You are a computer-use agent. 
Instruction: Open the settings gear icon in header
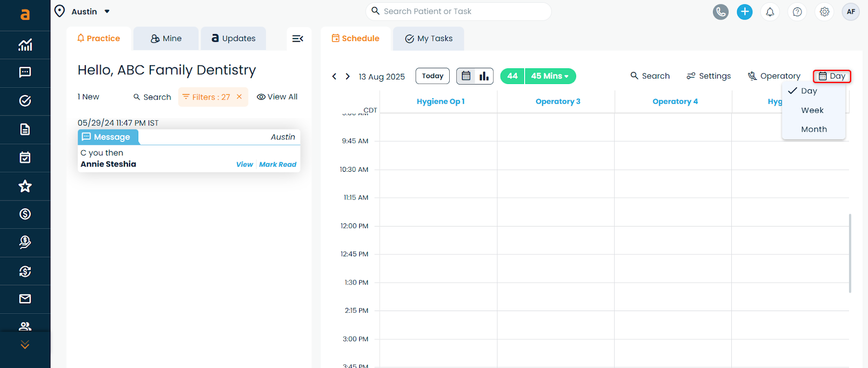click(824, 11)
